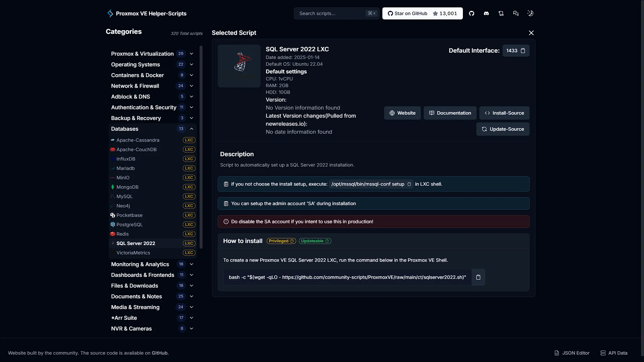
Task: Open the discussions chat icon
Action: (516, 13)
